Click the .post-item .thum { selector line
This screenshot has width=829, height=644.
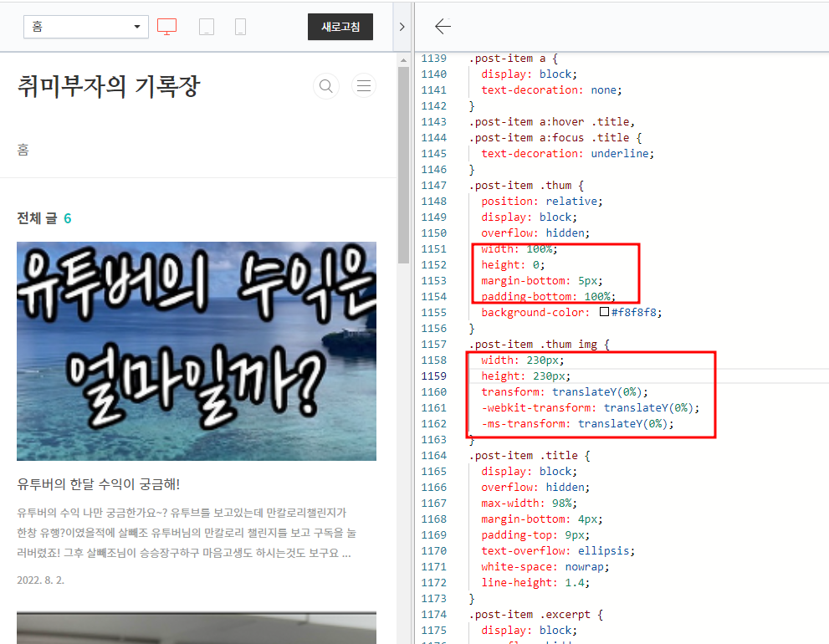coord(526,186)
